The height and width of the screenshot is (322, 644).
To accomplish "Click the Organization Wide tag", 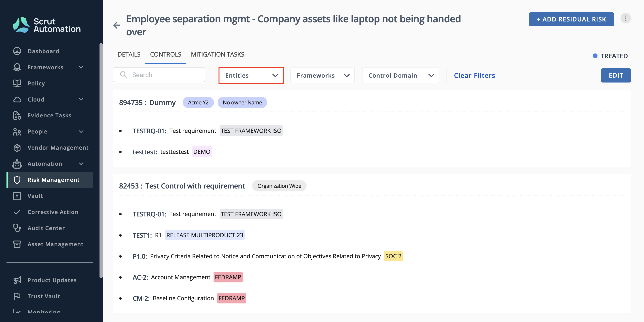I will pos(279,186).
